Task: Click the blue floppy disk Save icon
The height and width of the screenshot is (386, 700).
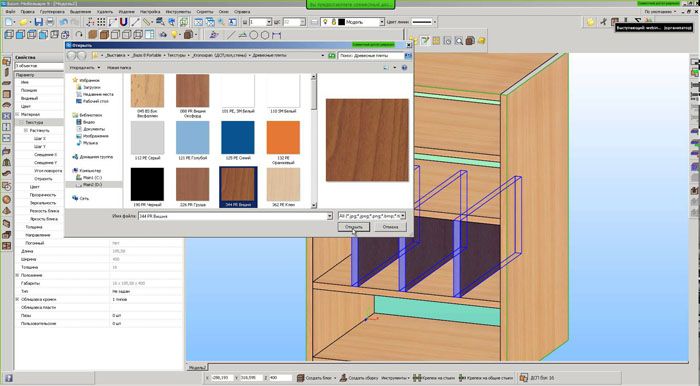Action: click(38, 22)
